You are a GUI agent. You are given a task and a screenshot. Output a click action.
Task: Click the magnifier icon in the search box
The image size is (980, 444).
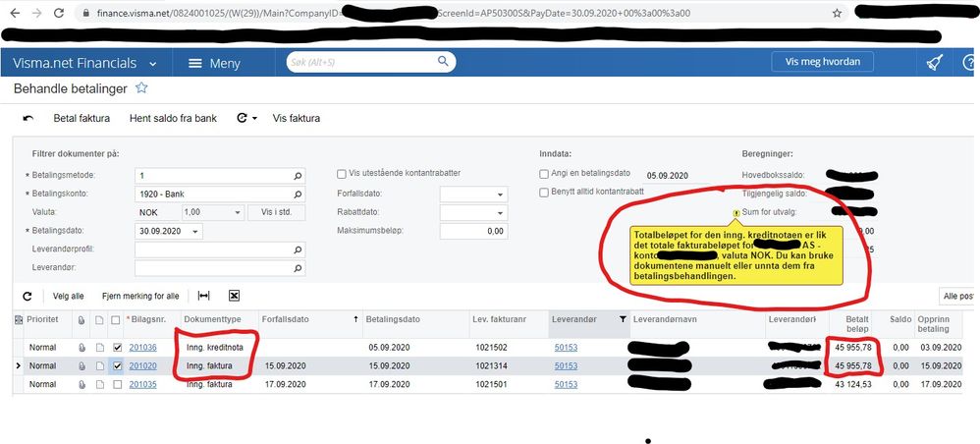click(x=443, y=61)
